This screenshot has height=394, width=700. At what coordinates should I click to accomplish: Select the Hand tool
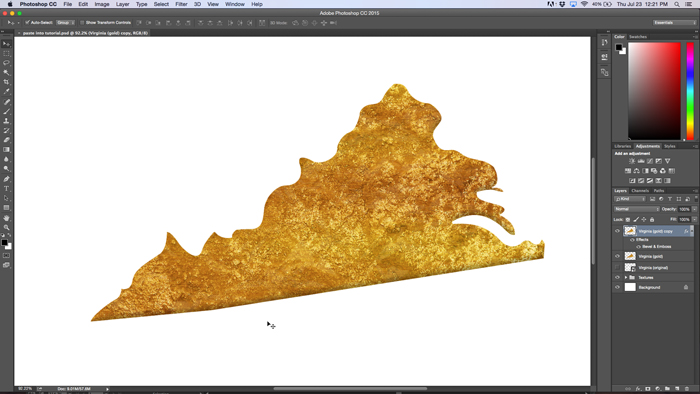(6, 218)
